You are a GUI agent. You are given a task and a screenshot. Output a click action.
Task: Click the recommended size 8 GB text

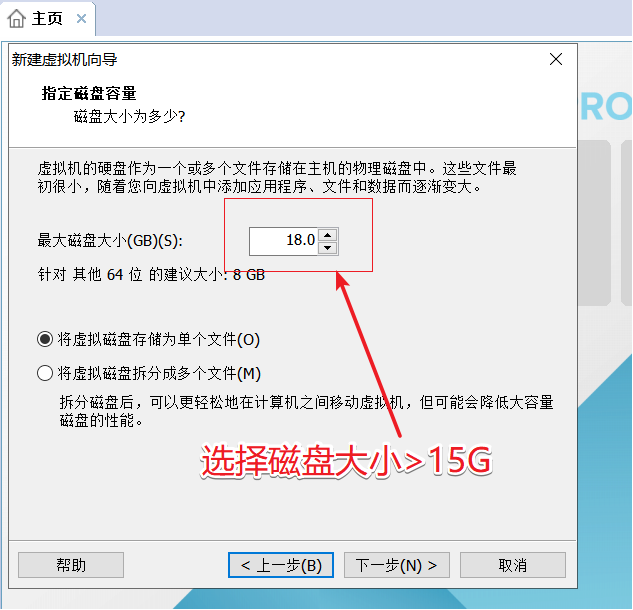[249, 275]
